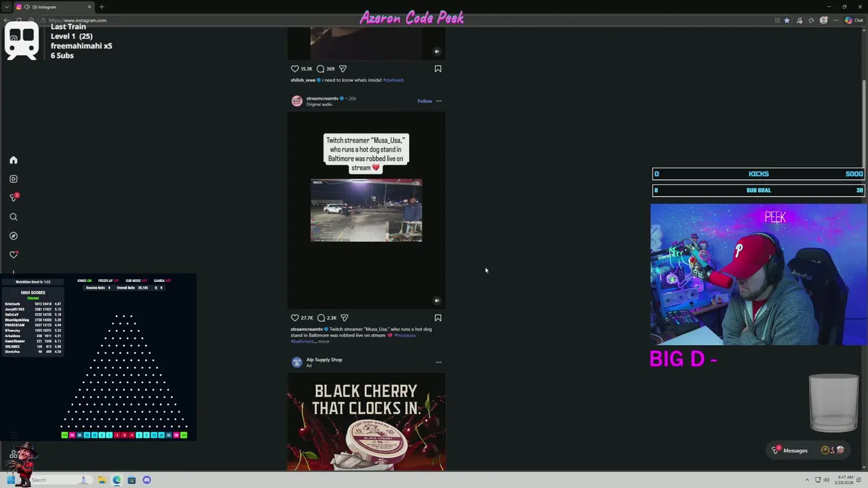Screen dimensions: 868x488
Task: Open browser favorites list icon
Action: 812,20
